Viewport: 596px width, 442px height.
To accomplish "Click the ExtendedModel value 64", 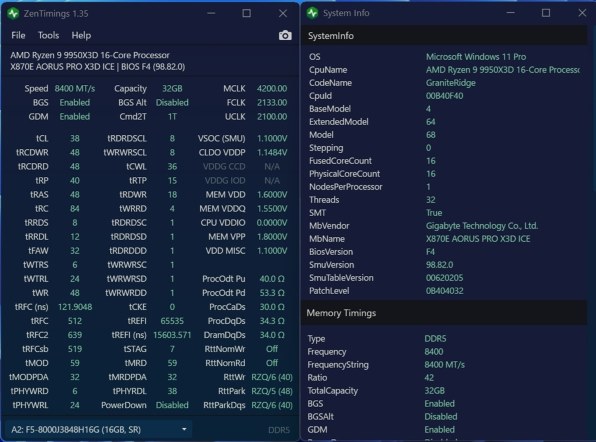I will click(x=431, y=122).
